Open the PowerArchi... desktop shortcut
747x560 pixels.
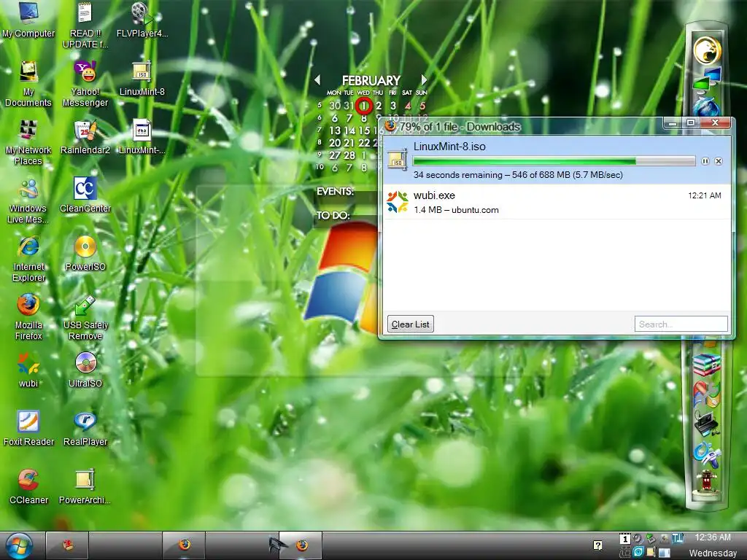(85, 486)
